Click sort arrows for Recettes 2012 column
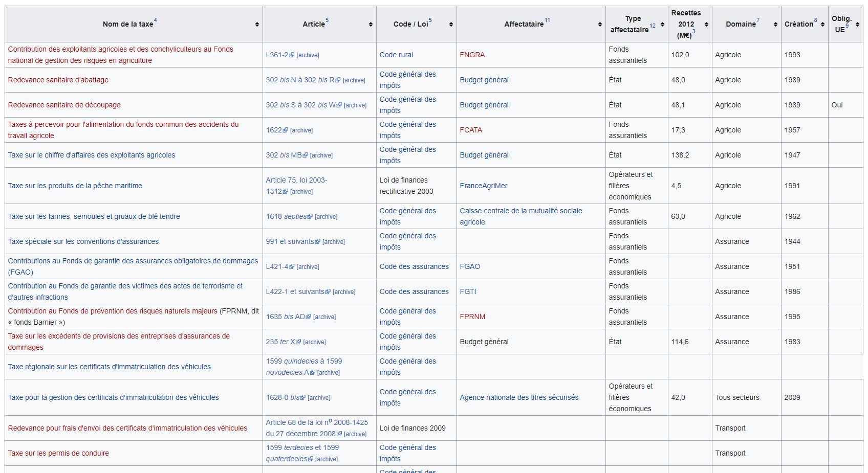This screenshot has height=473, width=868. [x=706, y=25]
